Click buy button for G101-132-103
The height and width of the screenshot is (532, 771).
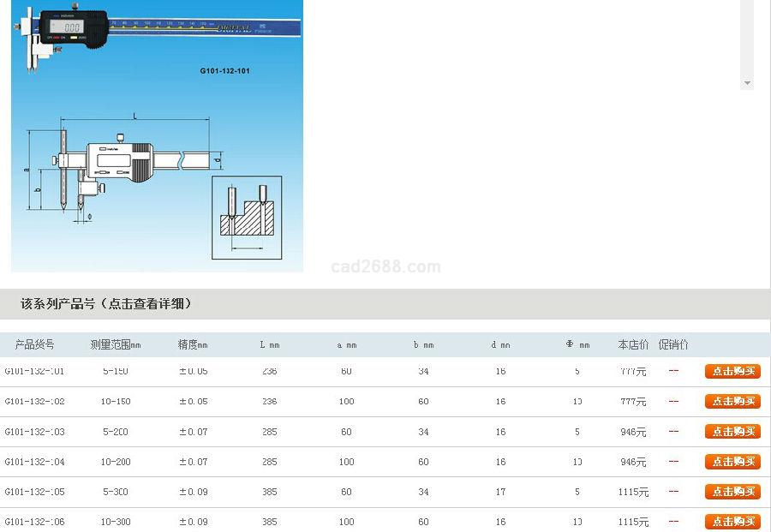pyautogui.click(x=732, y=432)
